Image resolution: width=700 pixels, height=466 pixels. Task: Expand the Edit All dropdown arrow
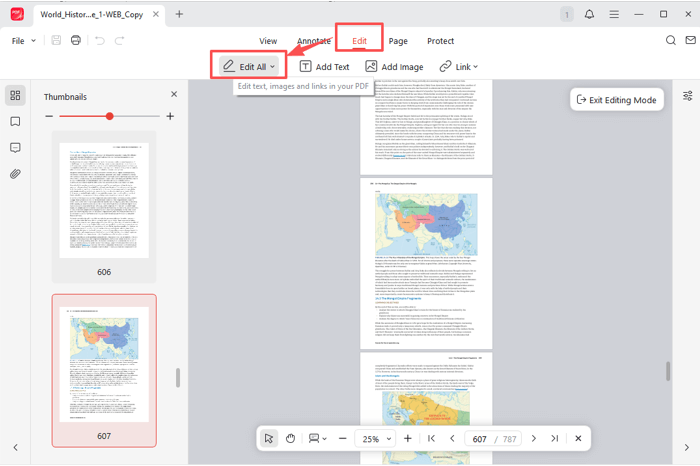tap(272, 67)
